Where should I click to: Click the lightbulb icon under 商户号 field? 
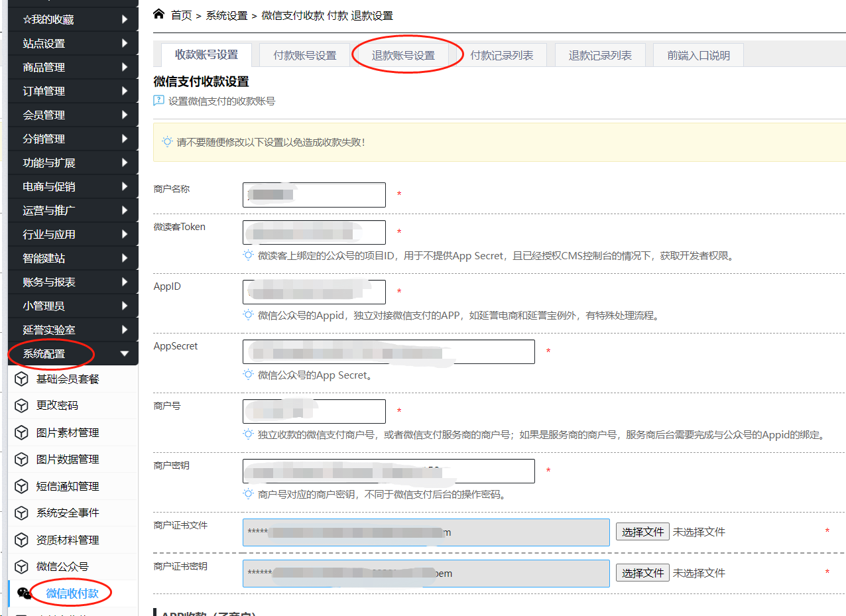248,434
